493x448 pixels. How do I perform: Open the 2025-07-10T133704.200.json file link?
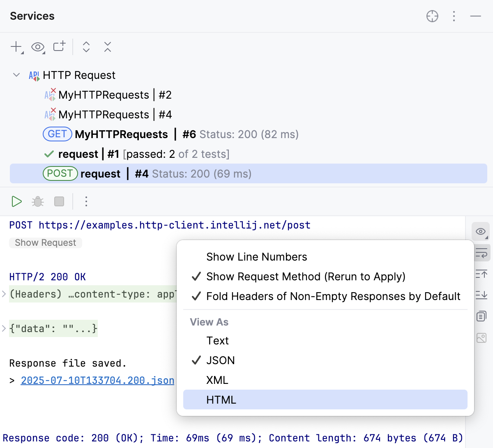point(97,381)
